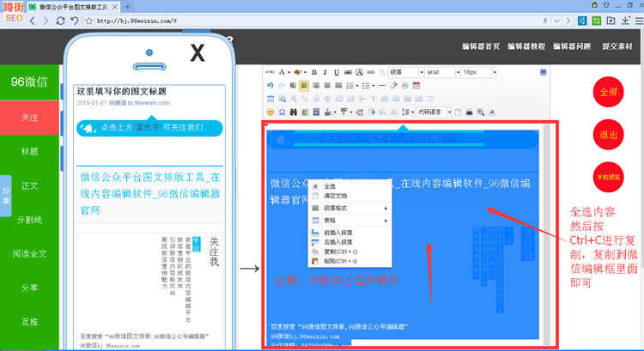Expand the ordered list style dropdown
Screen dimensions: 644x351
357,86
